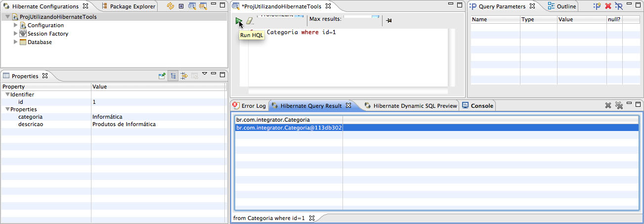Image resolution: width=644 pixels, height=224 pixels.
Task: Toggle show advanced properties in Properties toolbar
Action: (184, 76)
